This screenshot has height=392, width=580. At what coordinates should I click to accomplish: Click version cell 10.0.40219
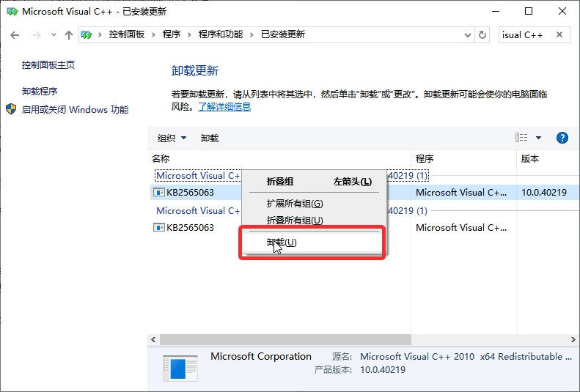click(x=544, y=193)
